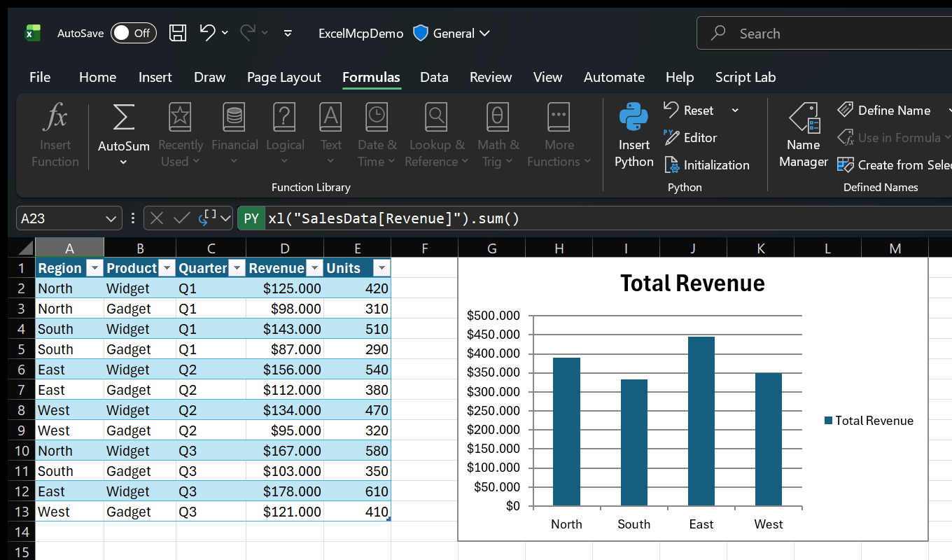Click the Python Reset button
The width and height of the screenshot is (952, 560).
(689, 110)
